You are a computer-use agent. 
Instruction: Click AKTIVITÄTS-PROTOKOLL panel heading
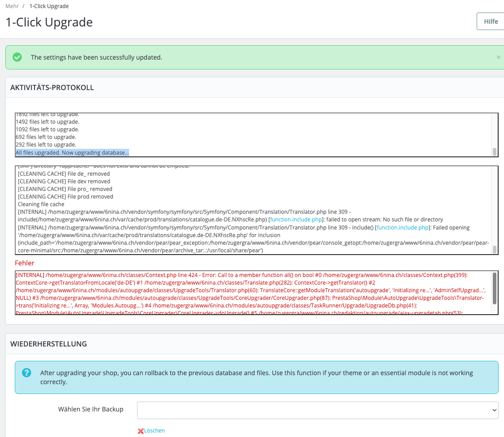point(52,88)
